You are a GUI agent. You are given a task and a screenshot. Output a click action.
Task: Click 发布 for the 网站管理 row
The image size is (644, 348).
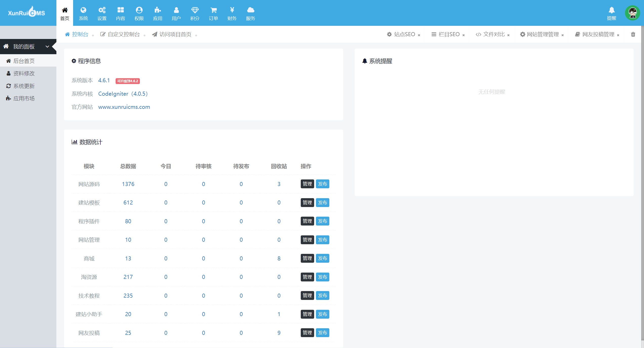pyautogui.click(x=323, y=240)
